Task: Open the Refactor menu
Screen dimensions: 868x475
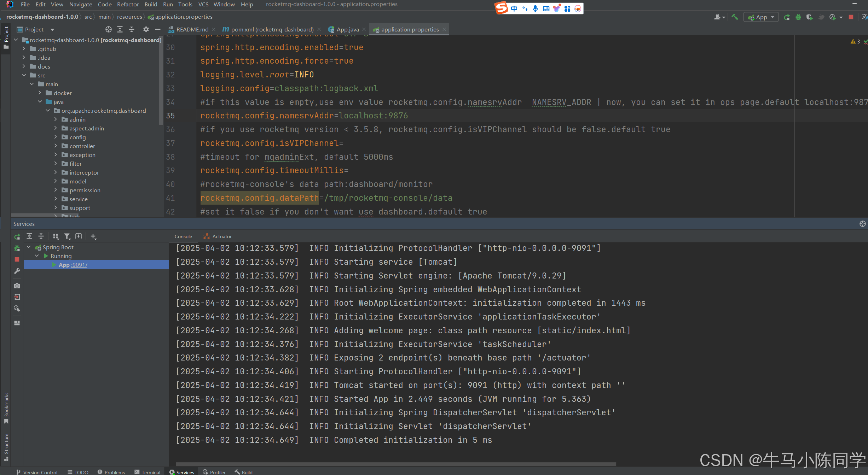Action: click(x=128, y=4)
